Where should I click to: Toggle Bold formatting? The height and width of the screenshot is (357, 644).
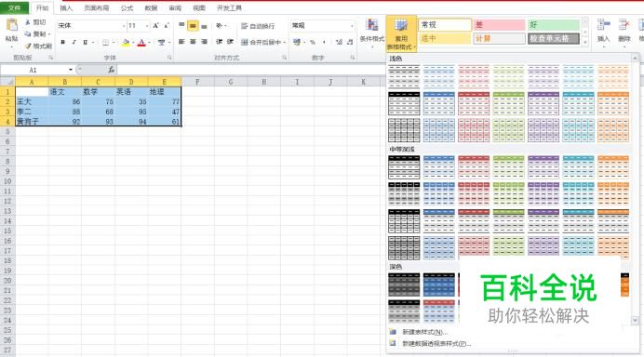click(63, 42)
